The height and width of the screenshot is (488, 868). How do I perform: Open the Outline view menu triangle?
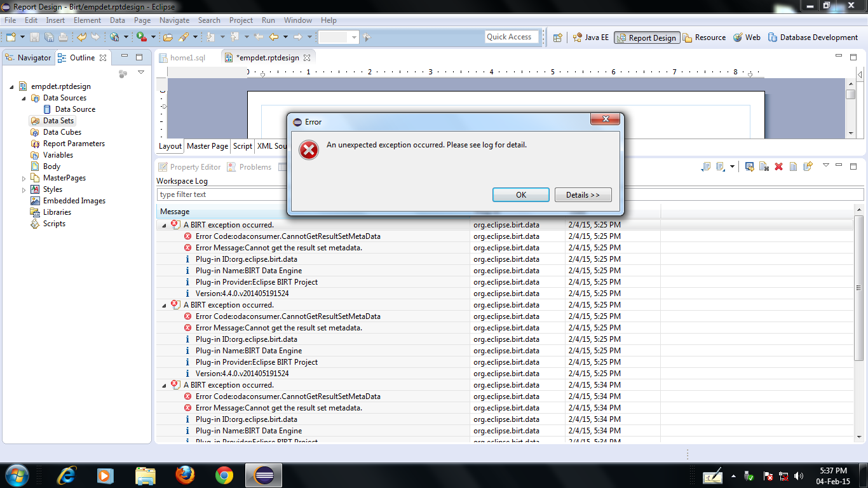(x=141, y=73)
